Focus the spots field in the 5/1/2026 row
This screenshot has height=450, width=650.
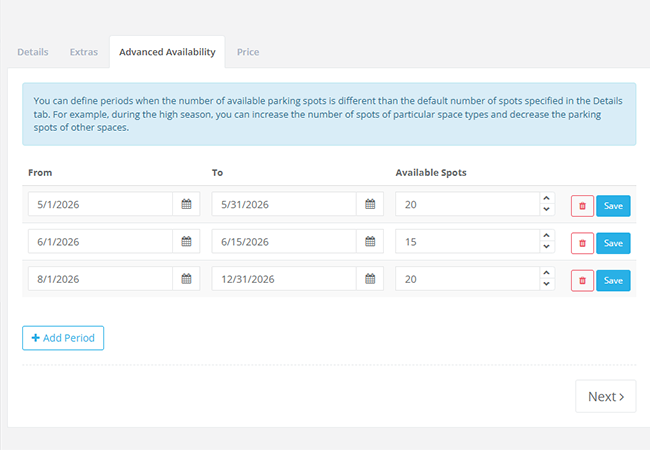coord(468,204)
